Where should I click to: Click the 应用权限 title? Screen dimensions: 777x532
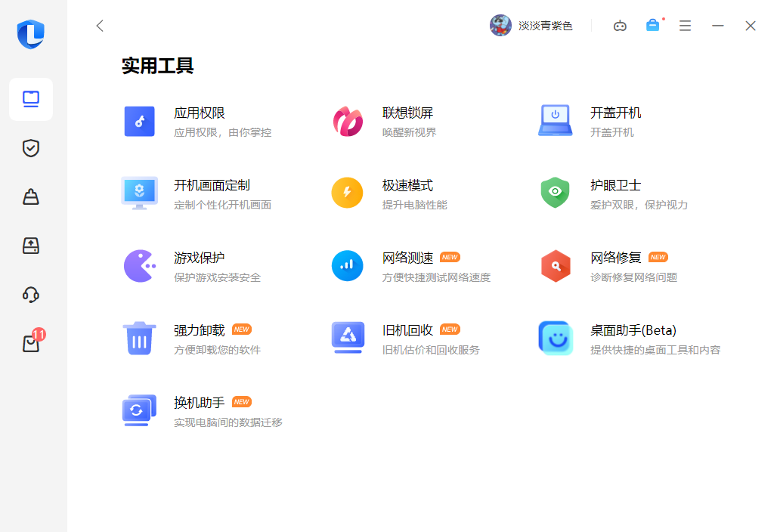200,113
